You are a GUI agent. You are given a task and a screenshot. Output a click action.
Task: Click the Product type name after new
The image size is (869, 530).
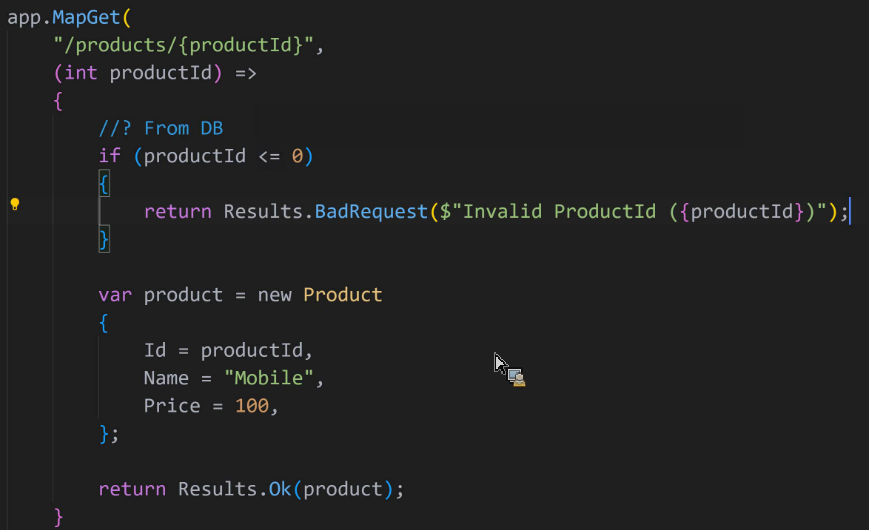coord(343,294)
